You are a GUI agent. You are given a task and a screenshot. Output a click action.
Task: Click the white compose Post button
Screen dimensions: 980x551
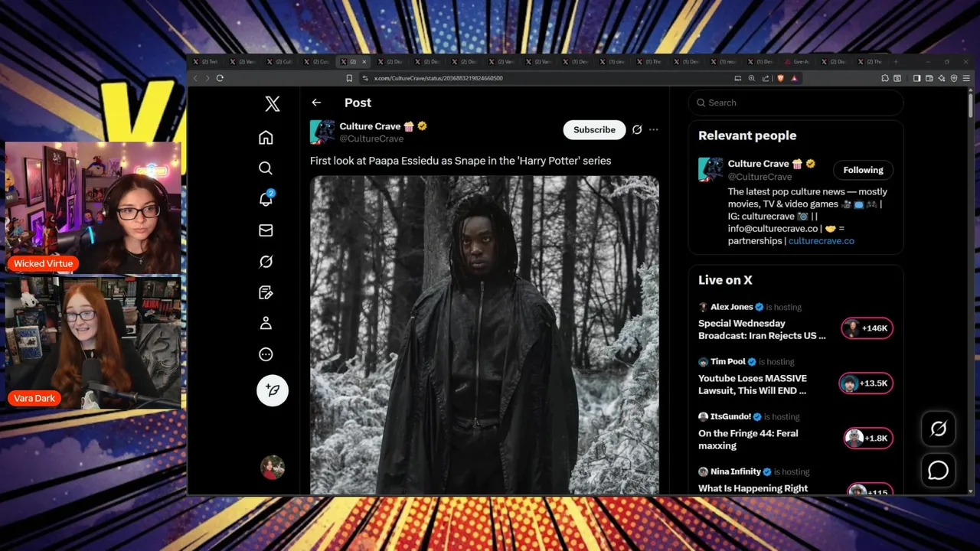point(273,390)
